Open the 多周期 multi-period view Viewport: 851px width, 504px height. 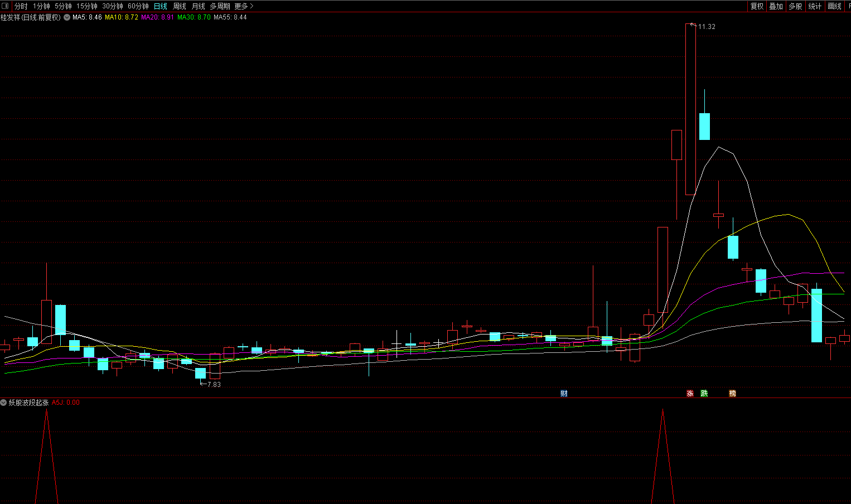220,6
